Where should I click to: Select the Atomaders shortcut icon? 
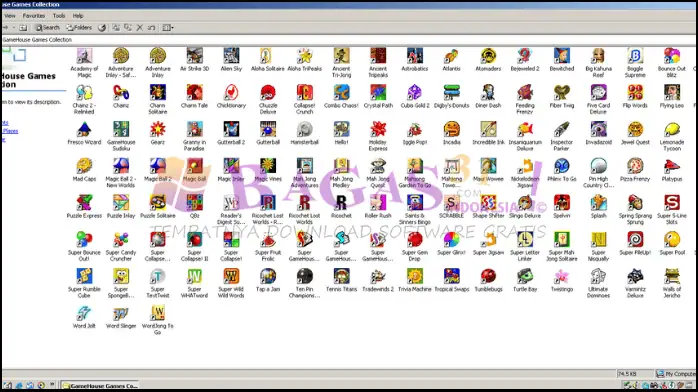[x=488, y=57]
